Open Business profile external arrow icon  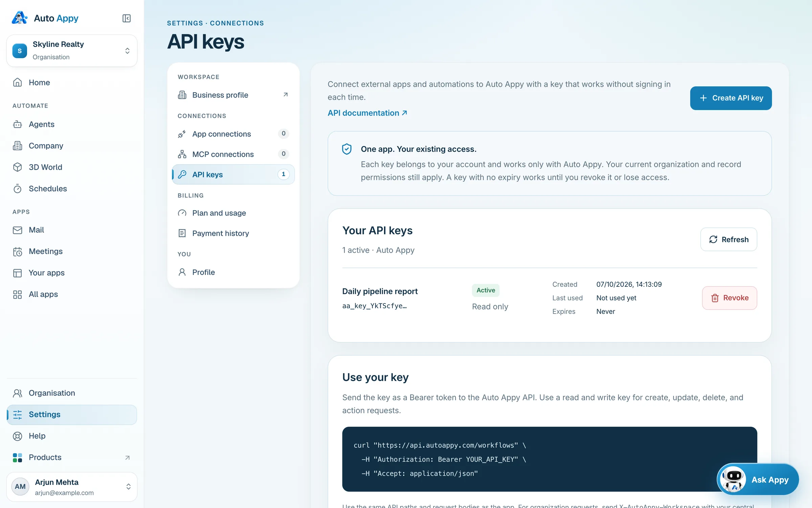coord(286,95)
